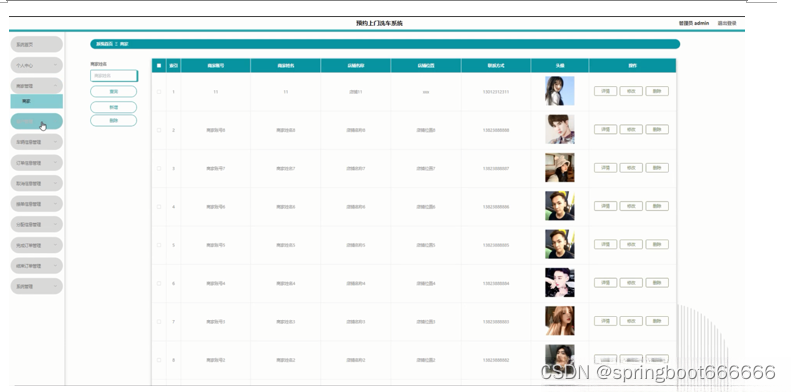The image size is (791, 392).
Task: Click 修改 for row 4
Action: pos(631,206)
